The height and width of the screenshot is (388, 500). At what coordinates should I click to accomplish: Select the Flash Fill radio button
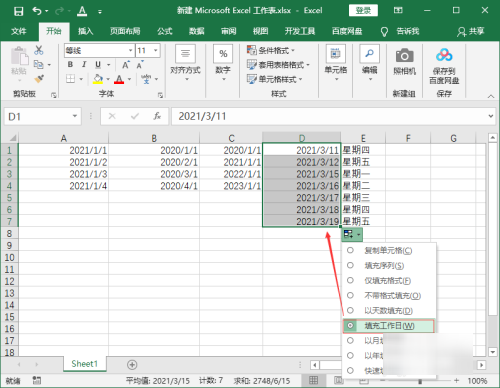[x=350, y=370]
